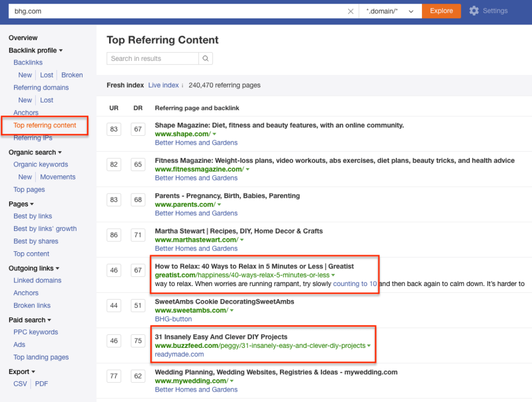Open Settings gear icon
532x402 pixels.
[474, 11]
